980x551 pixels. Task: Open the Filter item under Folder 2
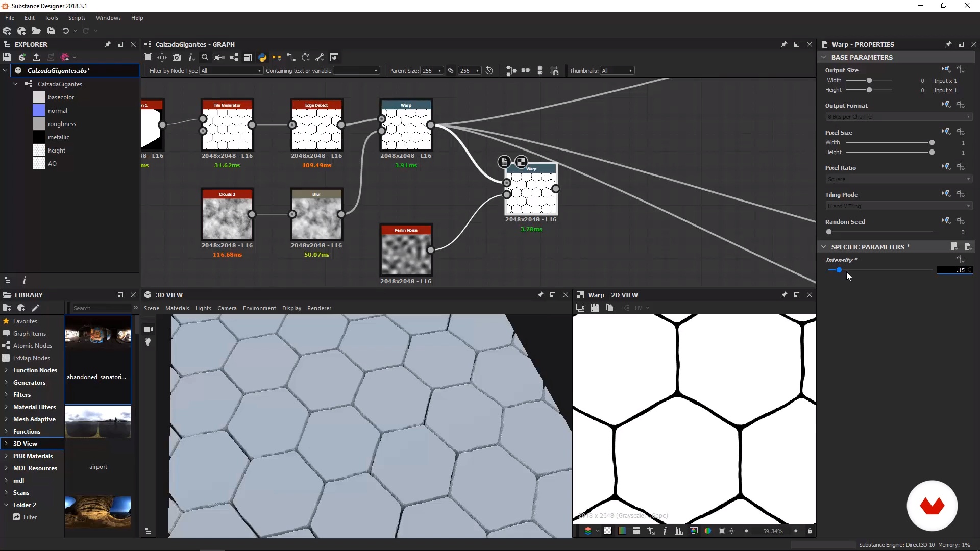(30, 517)
